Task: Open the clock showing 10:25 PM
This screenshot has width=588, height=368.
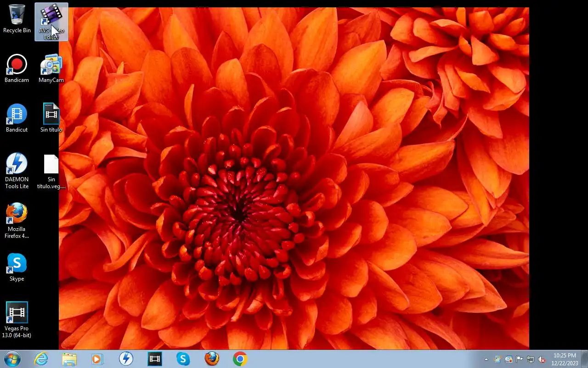Action: (565, 359)
